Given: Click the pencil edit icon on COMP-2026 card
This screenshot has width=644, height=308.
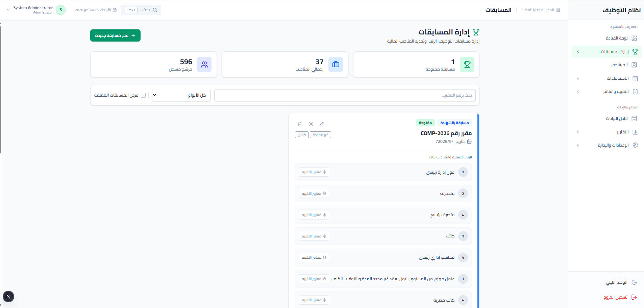Looking at the screenshot, I should tap(322, 124).
